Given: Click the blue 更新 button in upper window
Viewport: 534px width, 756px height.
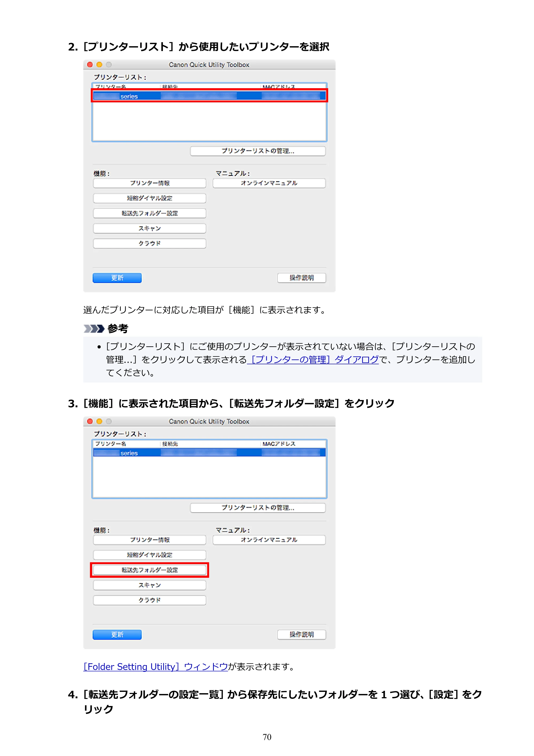Looking at the screenshot, I should [117, 278].
